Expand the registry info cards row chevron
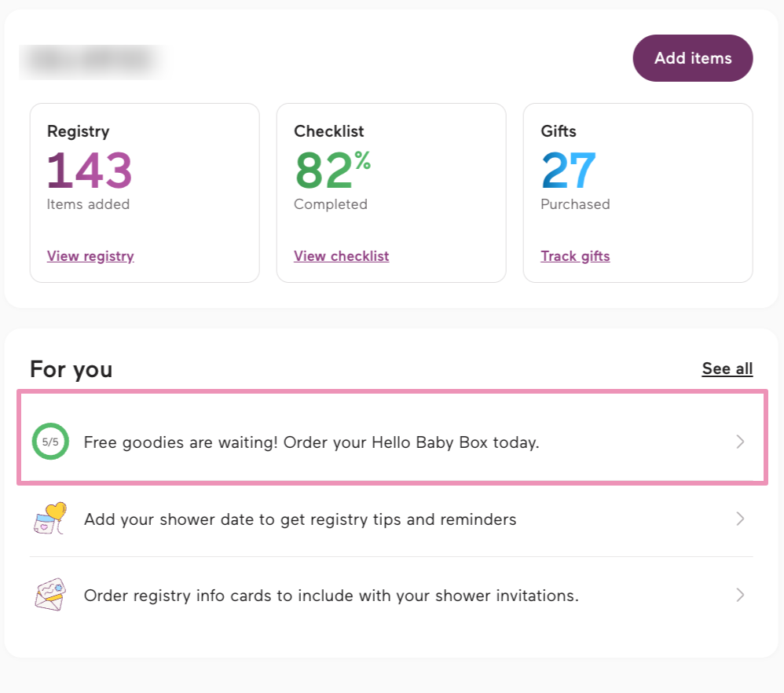784x693 pixels. pos(739,595)
